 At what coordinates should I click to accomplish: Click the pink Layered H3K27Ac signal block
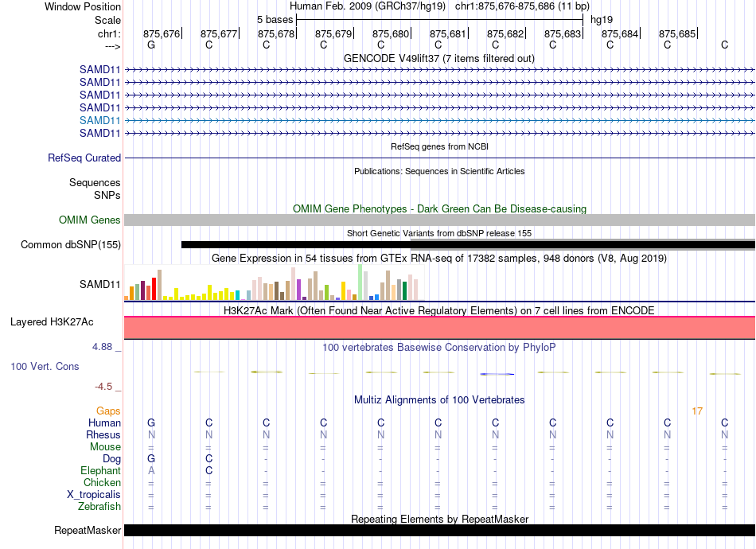[x=439, y=328]
